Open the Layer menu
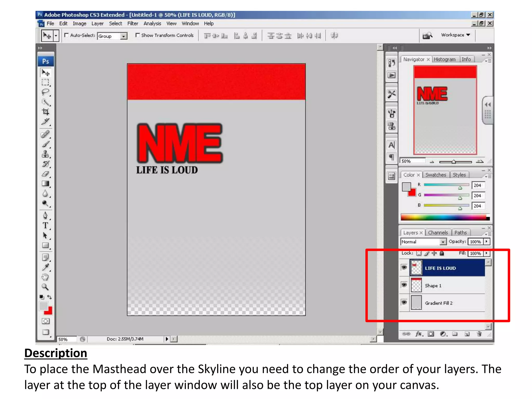 click(97, 23)
